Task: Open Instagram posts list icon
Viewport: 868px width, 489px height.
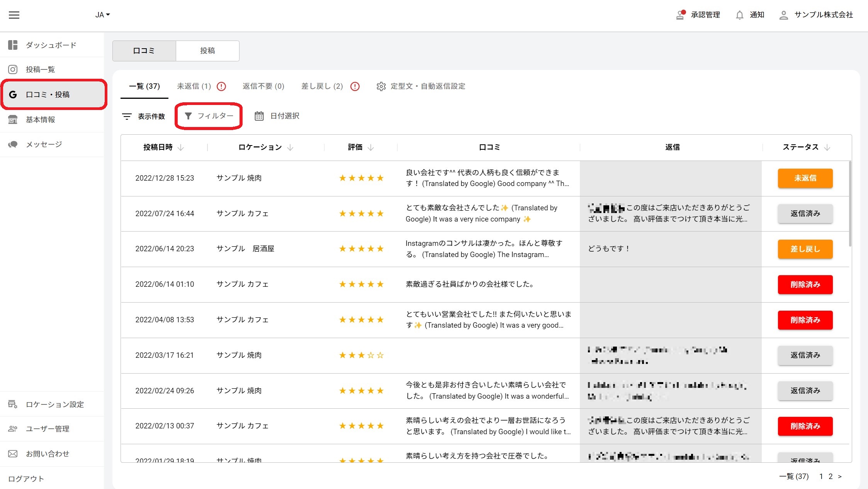Action: [x=13, y=69]
